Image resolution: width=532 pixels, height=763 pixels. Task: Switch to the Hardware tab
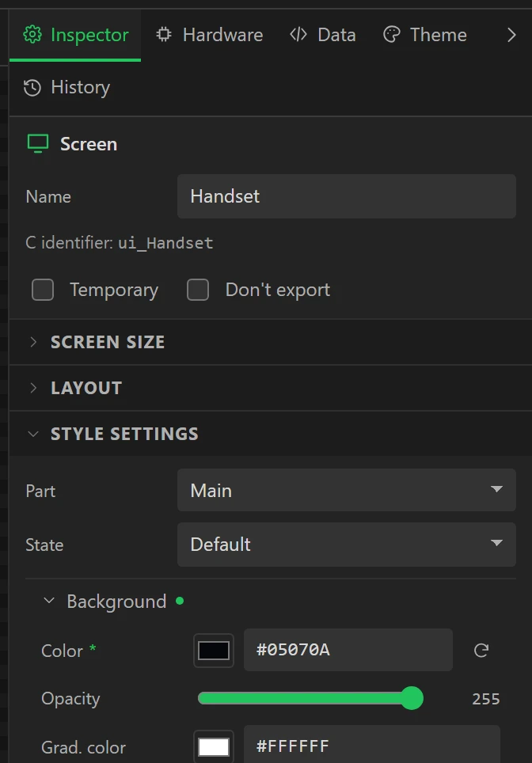click(209, 35)
